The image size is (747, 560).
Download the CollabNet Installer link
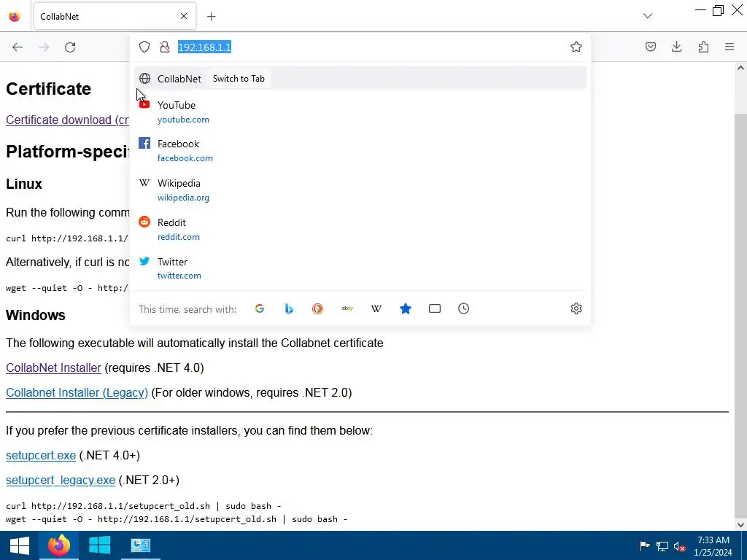click(53, 367)
